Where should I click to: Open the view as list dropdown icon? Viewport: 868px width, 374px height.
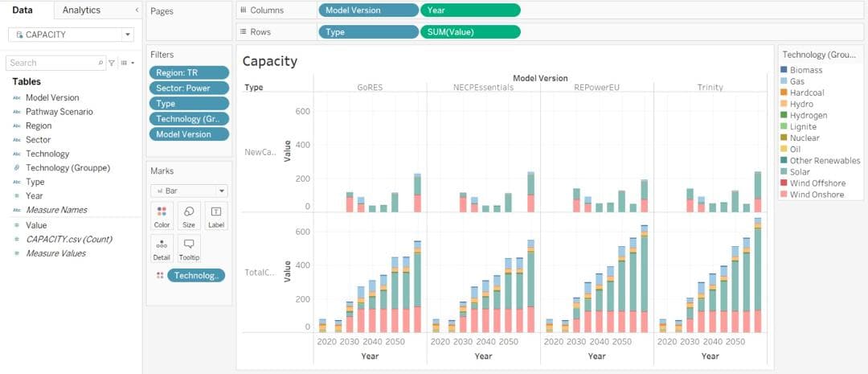point(127,64)
